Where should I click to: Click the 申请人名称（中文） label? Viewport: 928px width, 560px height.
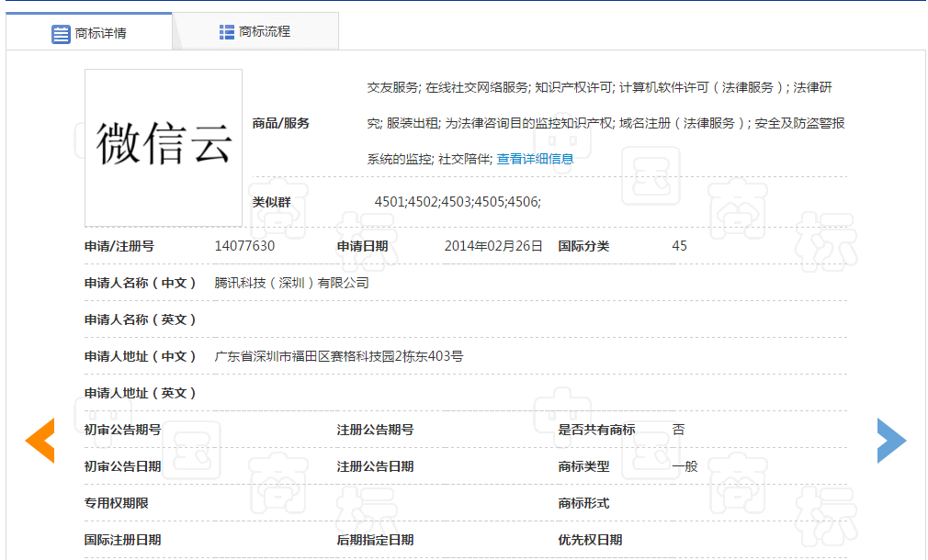[x=141, y=284]
